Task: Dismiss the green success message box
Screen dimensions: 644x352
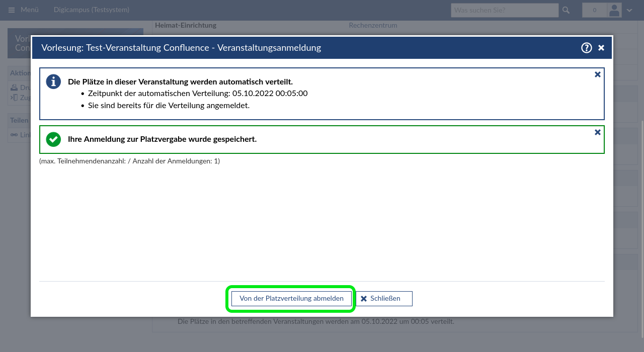Action: [598, 132]
